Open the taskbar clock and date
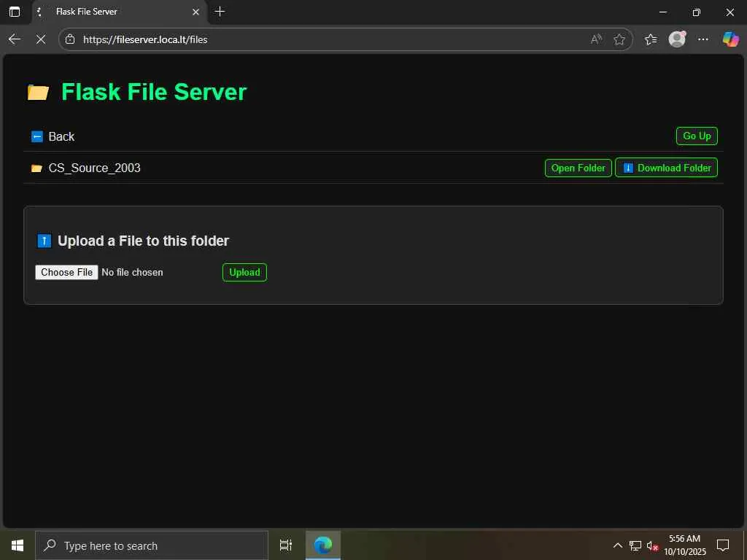 pyautogui.click(x=684, y=545)
